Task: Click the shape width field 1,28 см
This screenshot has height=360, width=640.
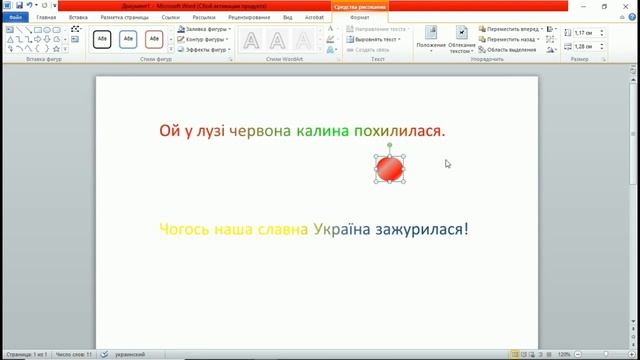Action: click(586, 47)
